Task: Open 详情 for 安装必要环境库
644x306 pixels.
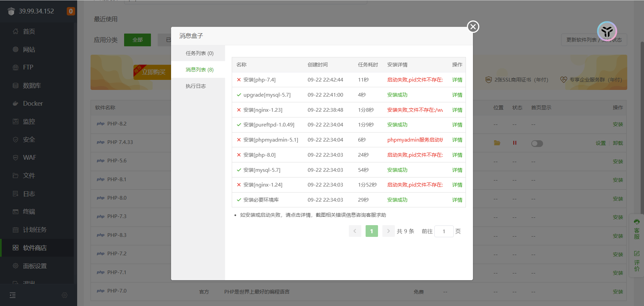Action: pyautogui.click(x=457, y=200)
